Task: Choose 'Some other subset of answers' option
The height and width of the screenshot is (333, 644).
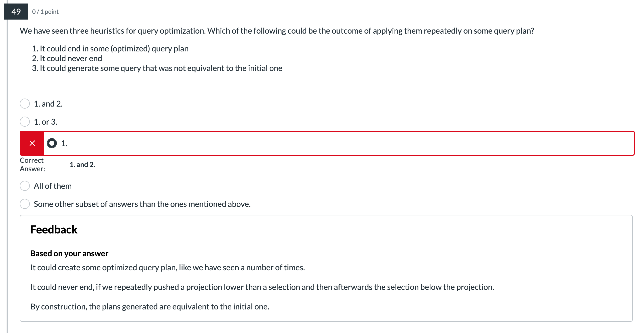Action: tap(25, 204)
